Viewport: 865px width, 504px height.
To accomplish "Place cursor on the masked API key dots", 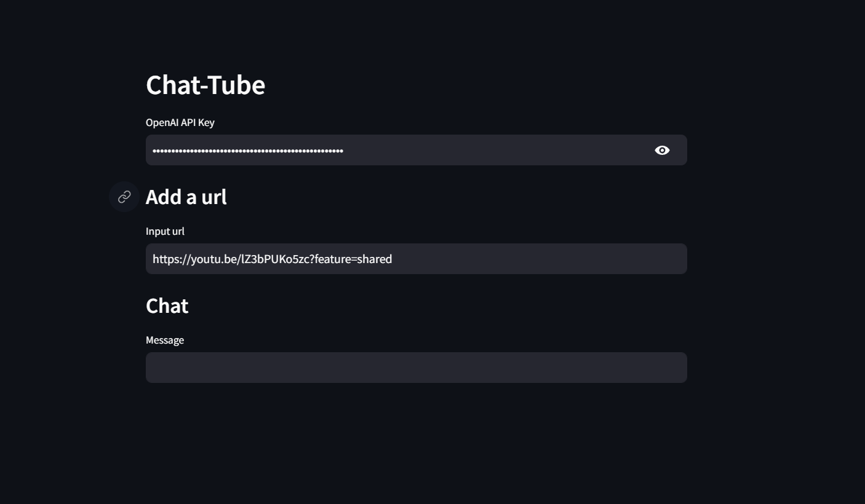I will [x=248, y=151].
